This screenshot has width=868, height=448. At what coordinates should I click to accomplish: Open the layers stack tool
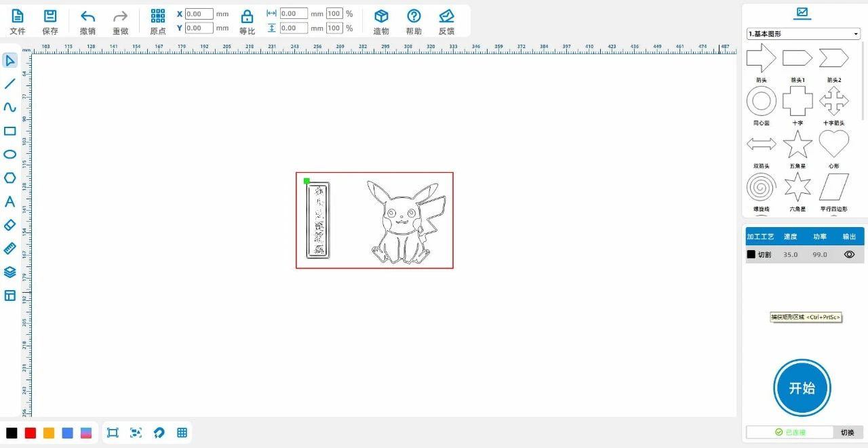(9, 272)
